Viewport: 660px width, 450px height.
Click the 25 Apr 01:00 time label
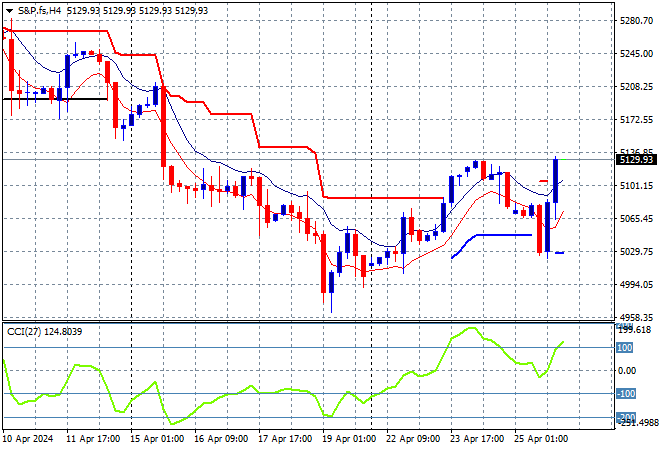[x=541, y=439]
